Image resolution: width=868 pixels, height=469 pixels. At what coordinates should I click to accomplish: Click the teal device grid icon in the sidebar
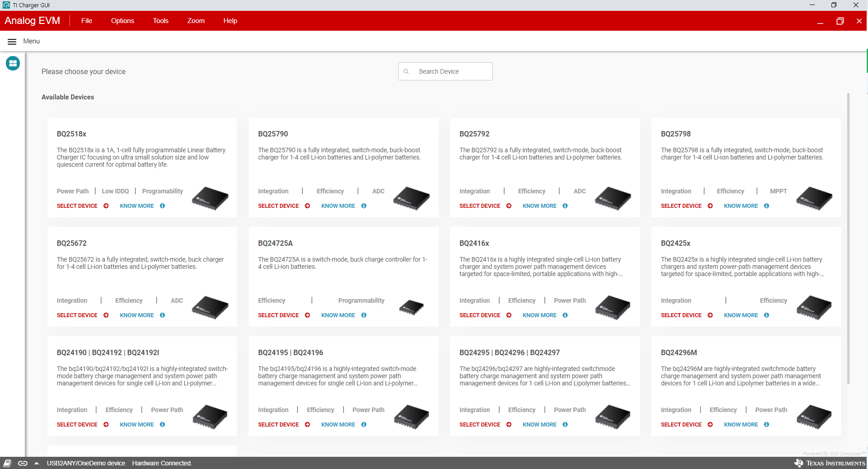point(12,63)
